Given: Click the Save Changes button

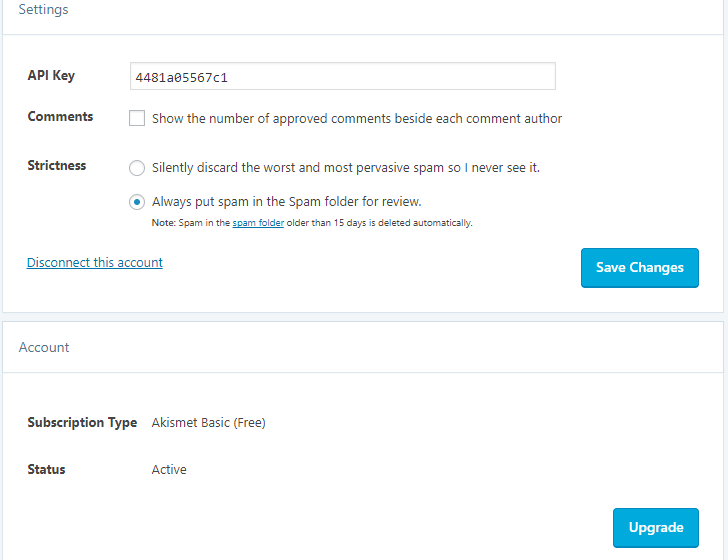Looking at the screenshot, I should pos(640,268).
